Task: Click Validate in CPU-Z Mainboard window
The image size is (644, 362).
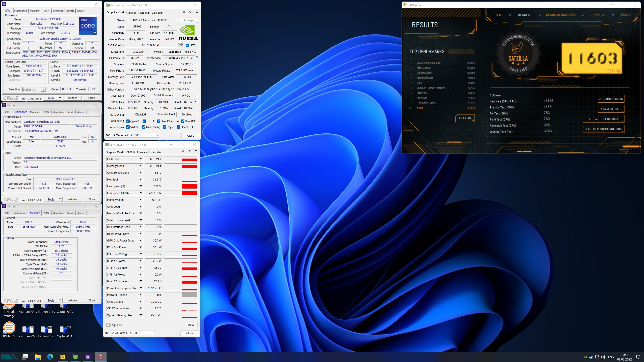Action: pos(72,199)
